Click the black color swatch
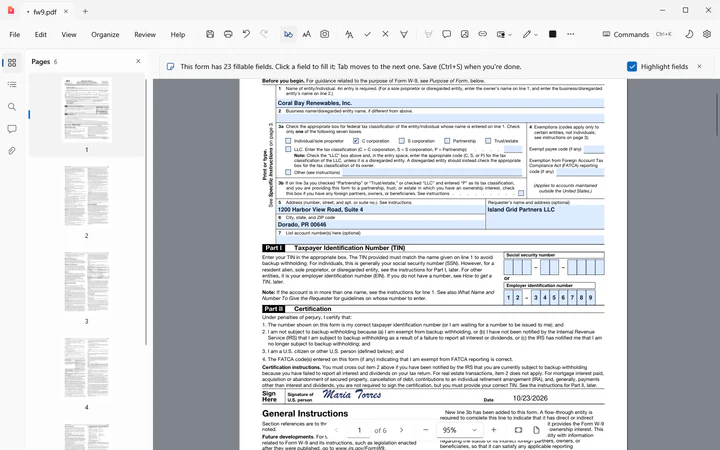720x450 pixels. [x=552, y=34]
